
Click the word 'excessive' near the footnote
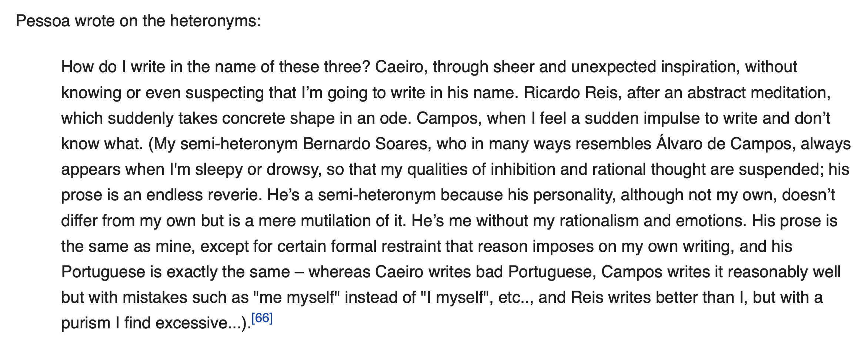tap(191, 323)
